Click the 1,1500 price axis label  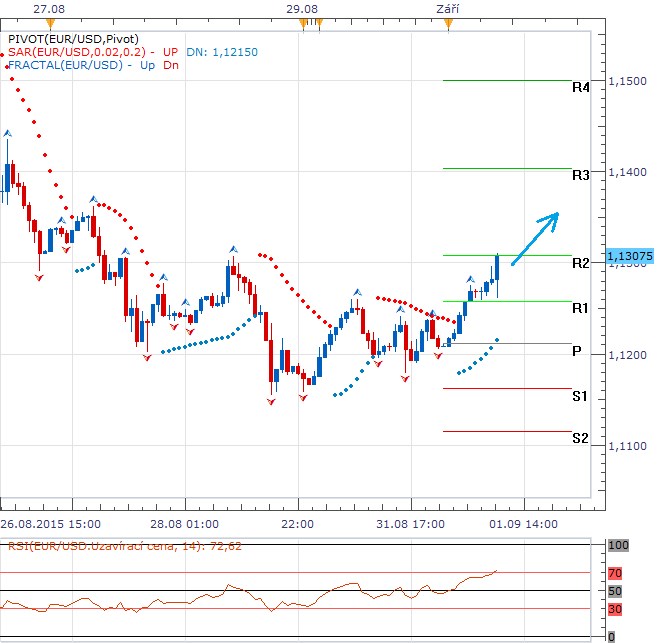point(626,81)
